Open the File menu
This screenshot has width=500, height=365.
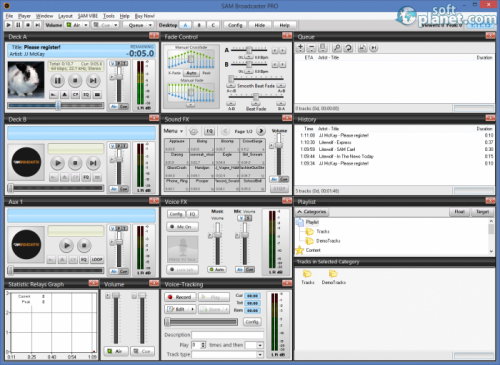point(9,16)
